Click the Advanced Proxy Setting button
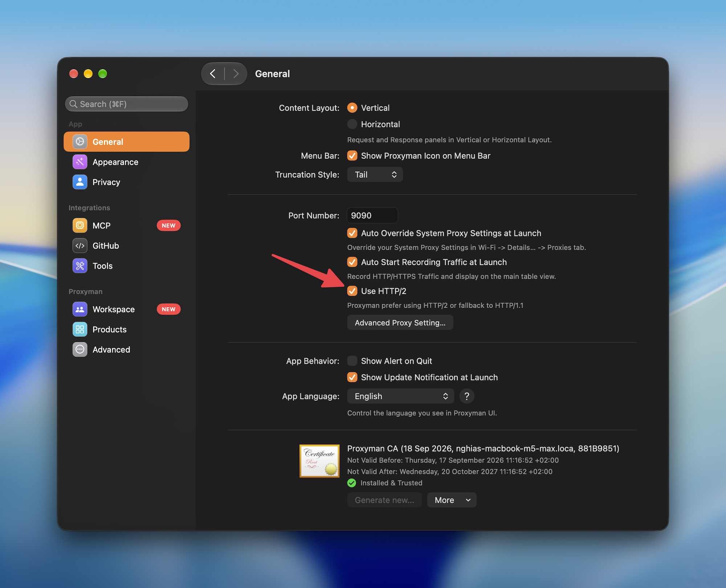Image resolution: width=726 pixels, height=588 pixels. point(400,323)
